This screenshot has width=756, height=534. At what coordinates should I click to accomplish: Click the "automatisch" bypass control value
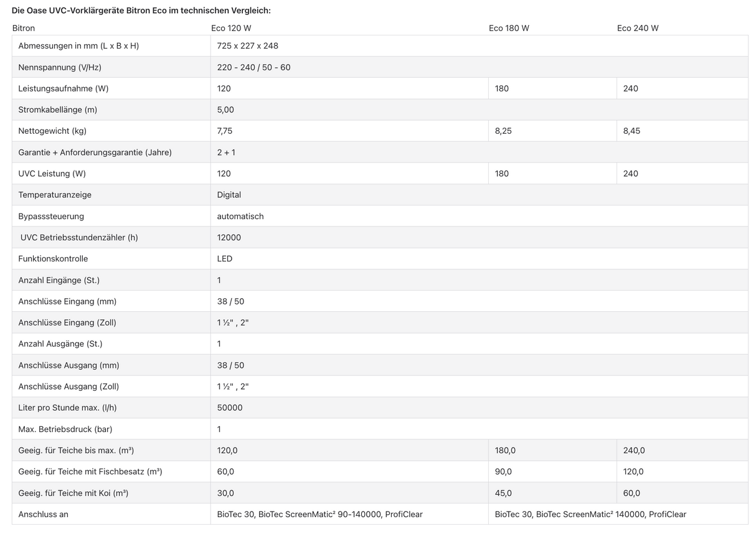pyautogui.click(x=240, y=217)
